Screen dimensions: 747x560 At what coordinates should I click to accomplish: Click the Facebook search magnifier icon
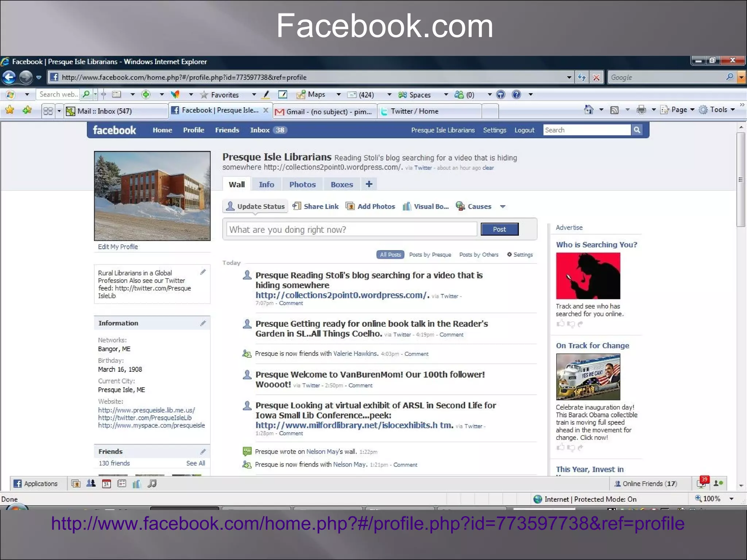(636, 130)
